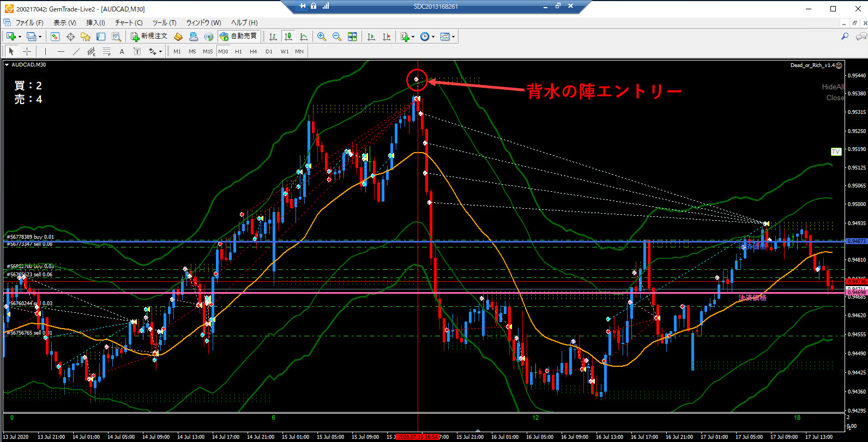Zoom out of the chart

click(337, 37)
